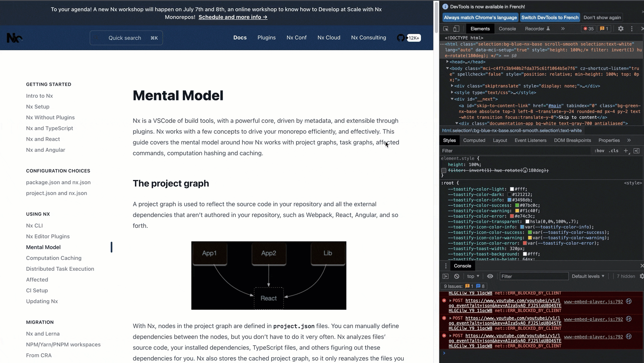Click the toastify-color-success green swatch
644x363 pixels.
(517, 205)
